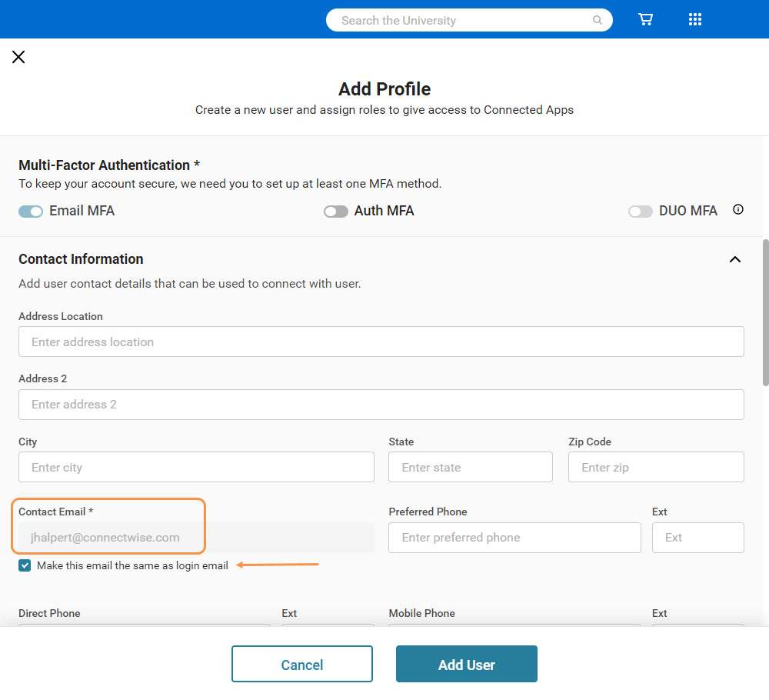
Task: Open the apps grid menu
Action: tap(695, 20)
